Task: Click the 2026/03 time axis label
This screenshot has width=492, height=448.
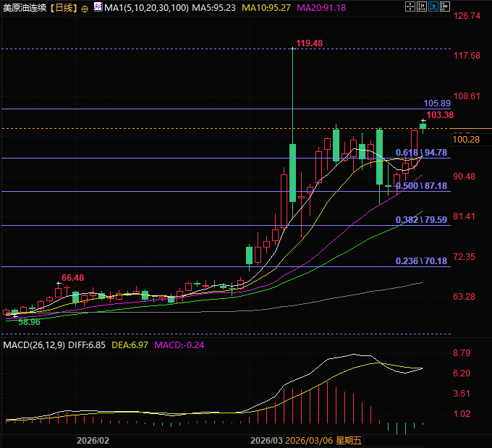Action: click(266, 441)
